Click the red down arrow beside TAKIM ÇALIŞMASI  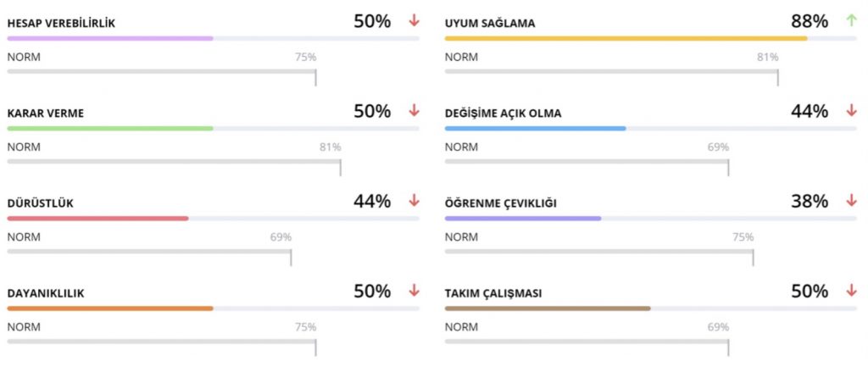[851, 291]
